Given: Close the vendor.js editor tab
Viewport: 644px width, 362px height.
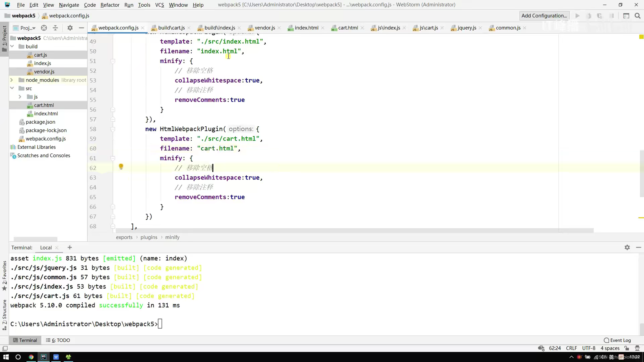Looking at the screenshot, I should [279, 28].
